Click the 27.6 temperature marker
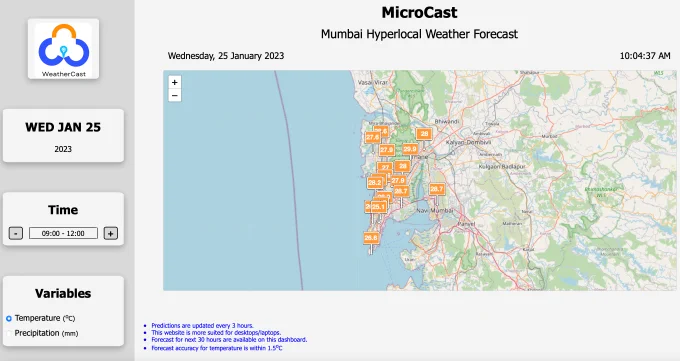 [373, 138]
